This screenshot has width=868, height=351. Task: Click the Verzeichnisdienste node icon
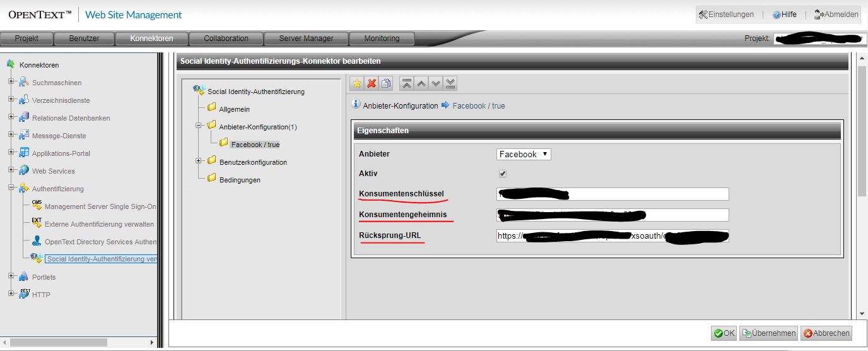pos(24,100)
